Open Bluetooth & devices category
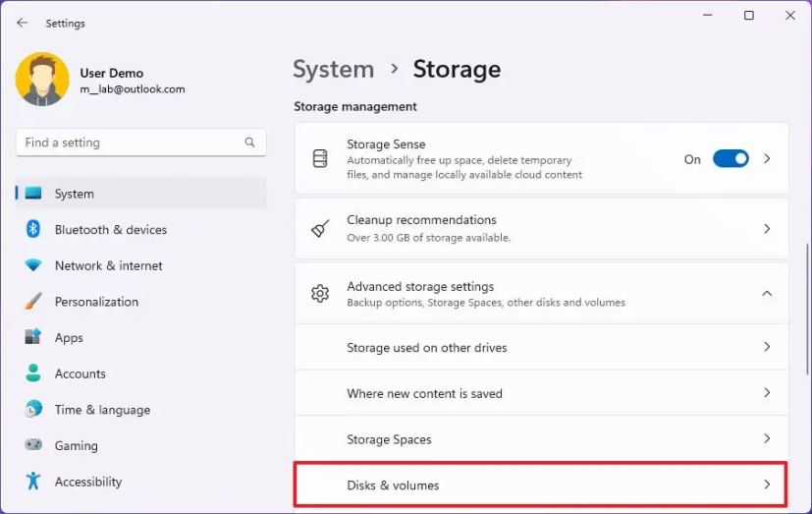Screen dimensions: 812x514 tap(111, 230)
